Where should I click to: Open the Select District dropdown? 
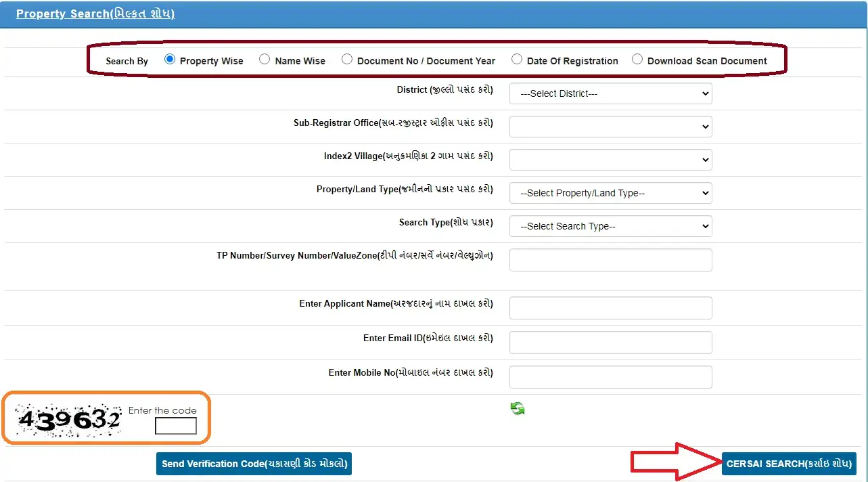[610, 93]
